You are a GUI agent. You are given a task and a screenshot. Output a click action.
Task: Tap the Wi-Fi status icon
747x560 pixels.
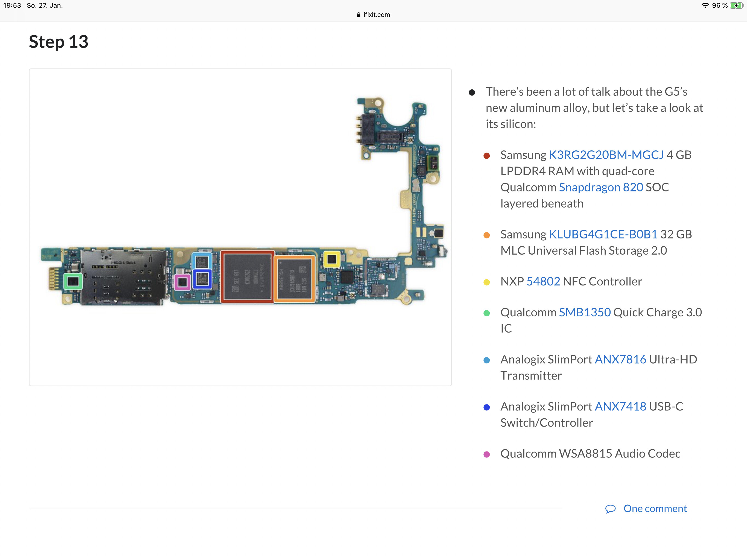[x=705, y=5]
